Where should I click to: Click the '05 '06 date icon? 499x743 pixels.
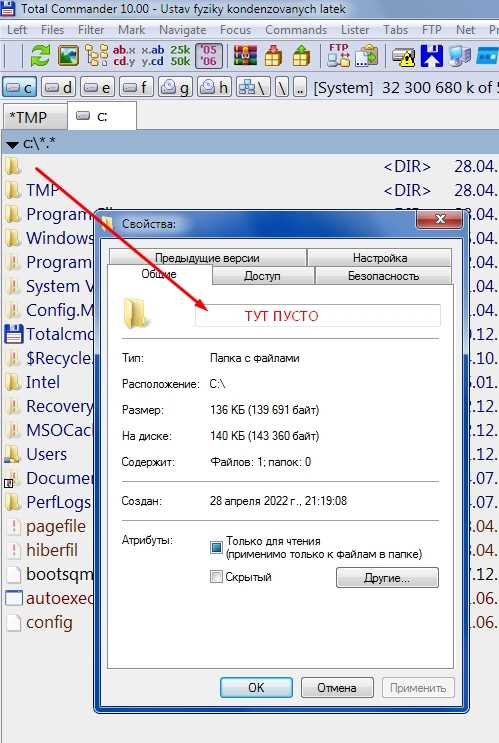tap(209, 55)
